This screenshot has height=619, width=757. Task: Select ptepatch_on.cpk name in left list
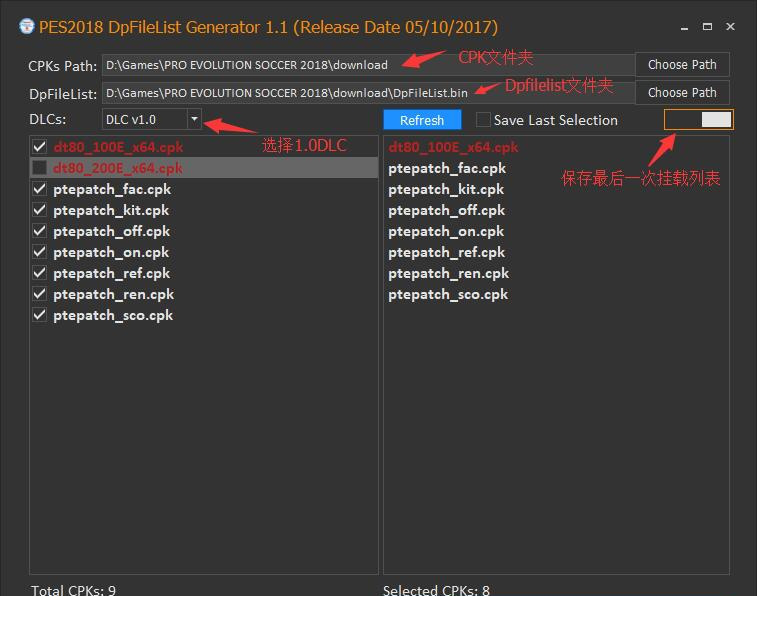point(111,252)
